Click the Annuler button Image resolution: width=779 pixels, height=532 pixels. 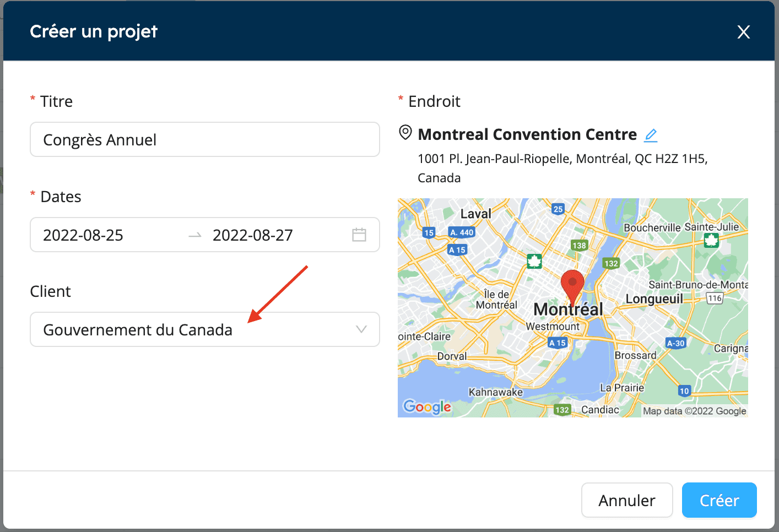click(x=627, y=500)
